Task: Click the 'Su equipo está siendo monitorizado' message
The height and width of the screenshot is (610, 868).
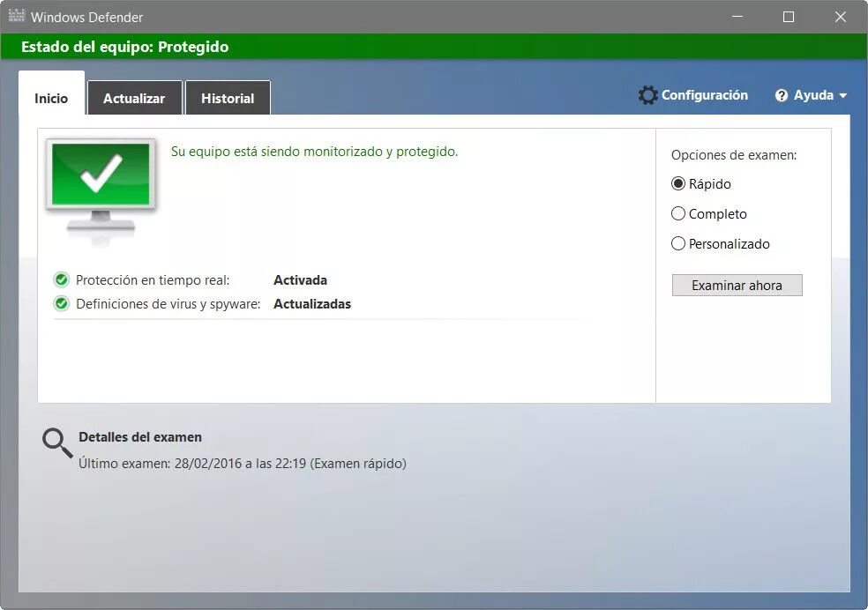Action: pos(314,152)
